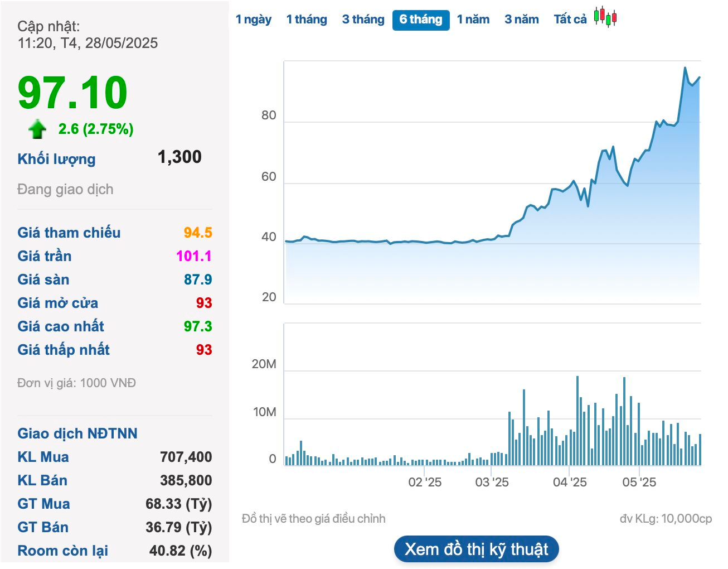Click the candlestick chart icon
The image size is (728, 569).
click(605, 17)
